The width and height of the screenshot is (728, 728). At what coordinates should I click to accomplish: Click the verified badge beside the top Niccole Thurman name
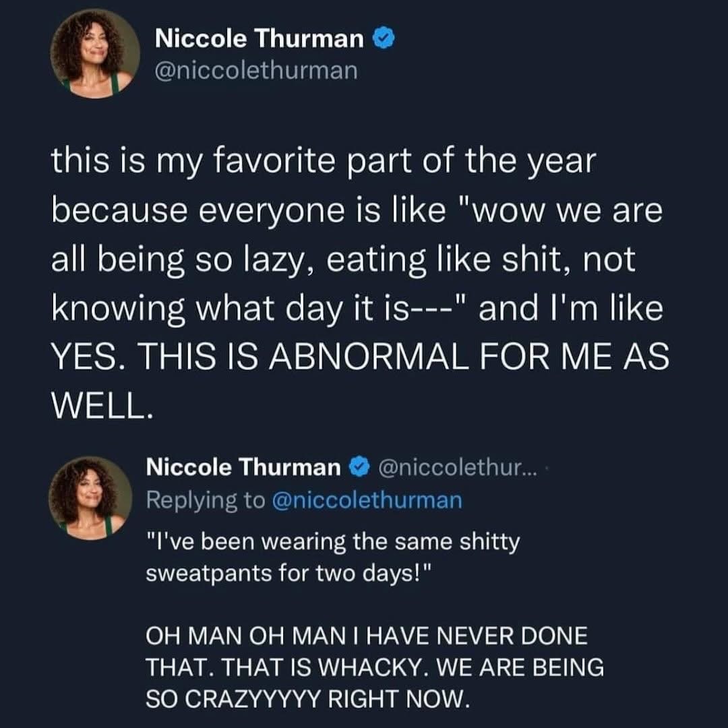384,40
